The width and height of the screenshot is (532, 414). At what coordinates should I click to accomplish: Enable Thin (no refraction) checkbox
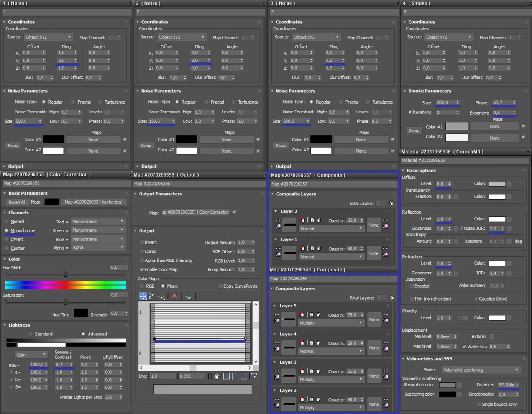(430, 299)
